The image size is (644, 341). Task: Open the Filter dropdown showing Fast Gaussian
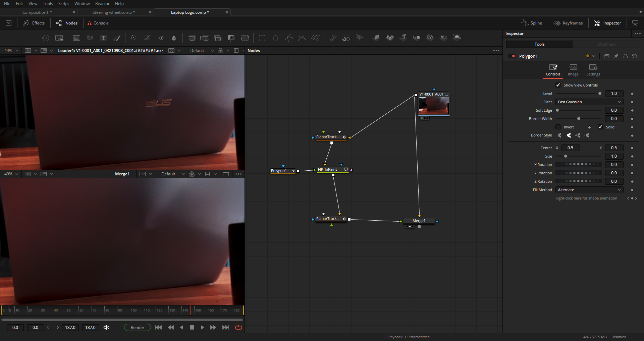coord(589,102)
